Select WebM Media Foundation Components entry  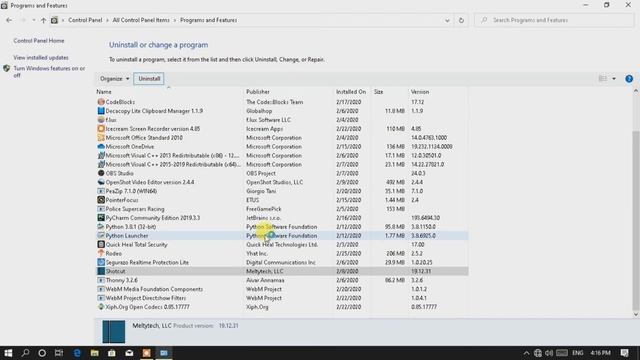tap(282, 289)
